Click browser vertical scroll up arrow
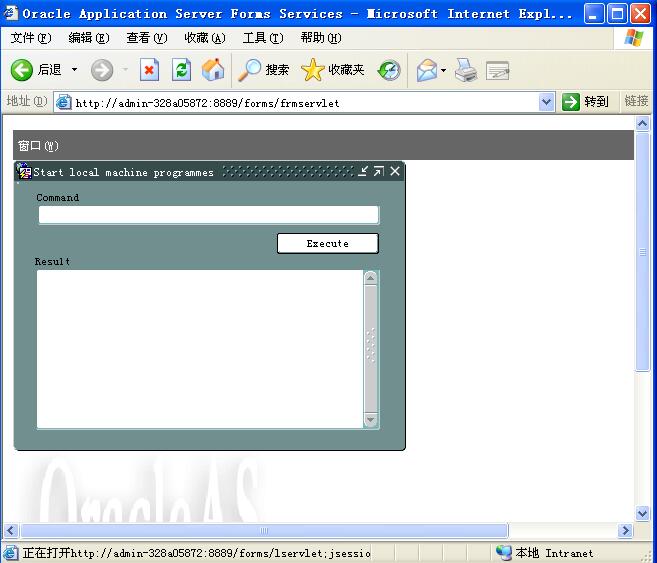The width and height of the screenshot is (657, 563). [x=642, y=124]
